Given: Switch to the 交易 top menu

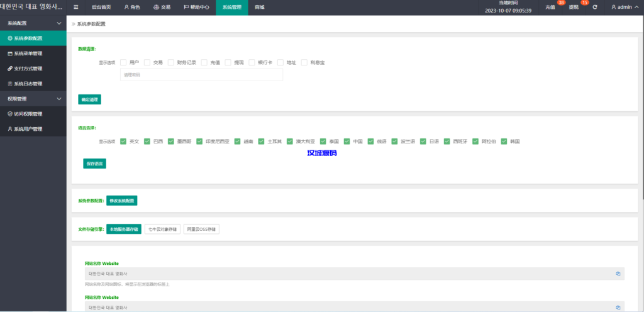Looking at the screenshot, I should [162, 8].
